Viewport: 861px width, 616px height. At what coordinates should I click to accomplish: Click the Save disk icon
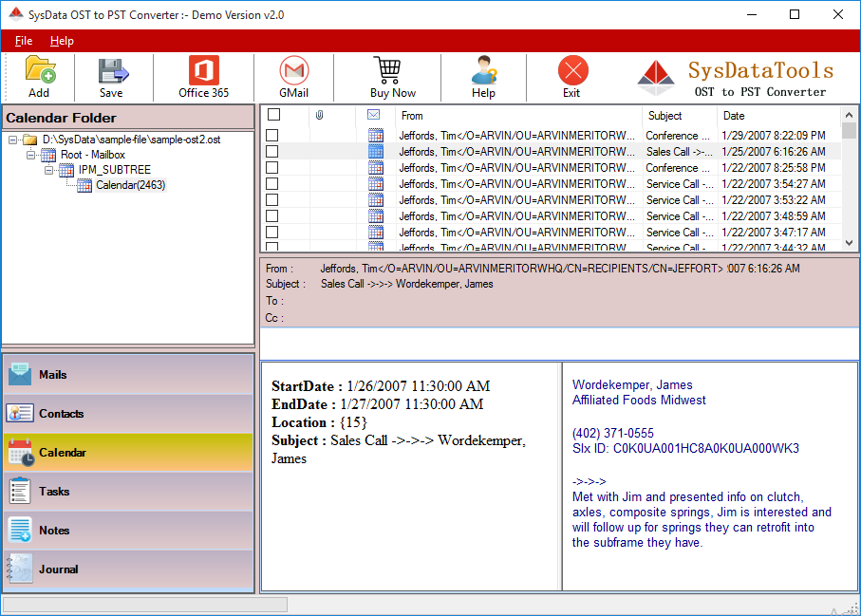point(112,71)
